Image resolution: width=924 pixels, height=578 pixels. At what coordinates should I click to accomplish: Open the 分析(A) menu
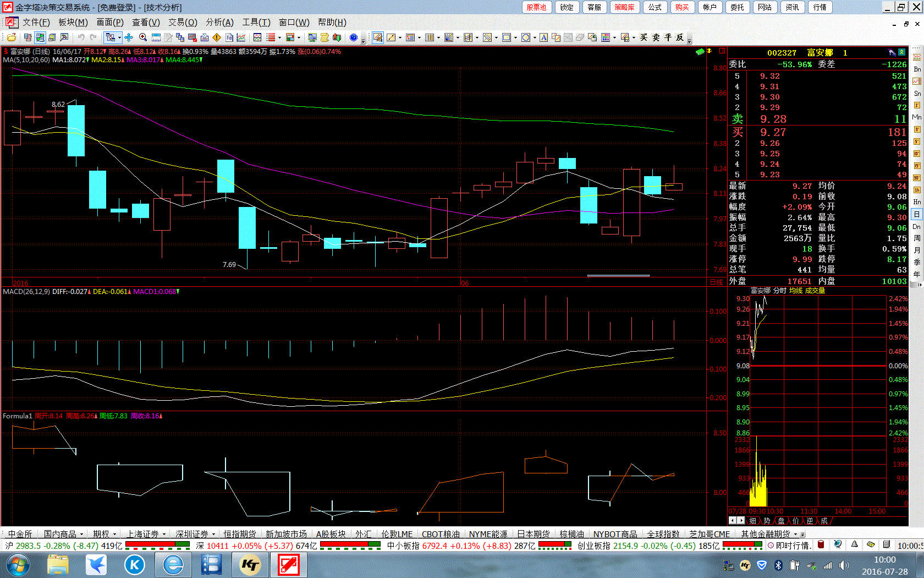[x=219, y=22]
